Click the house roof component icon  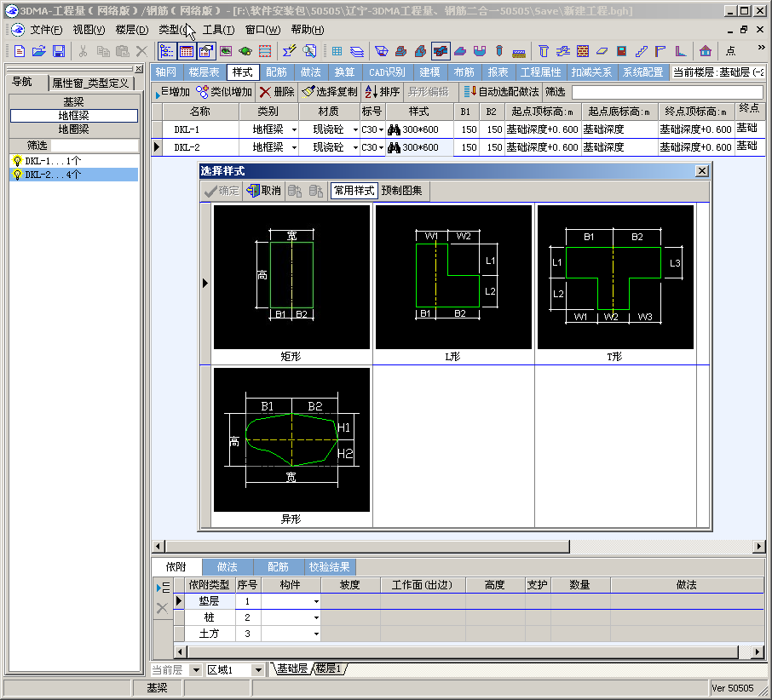click(705, 51)
